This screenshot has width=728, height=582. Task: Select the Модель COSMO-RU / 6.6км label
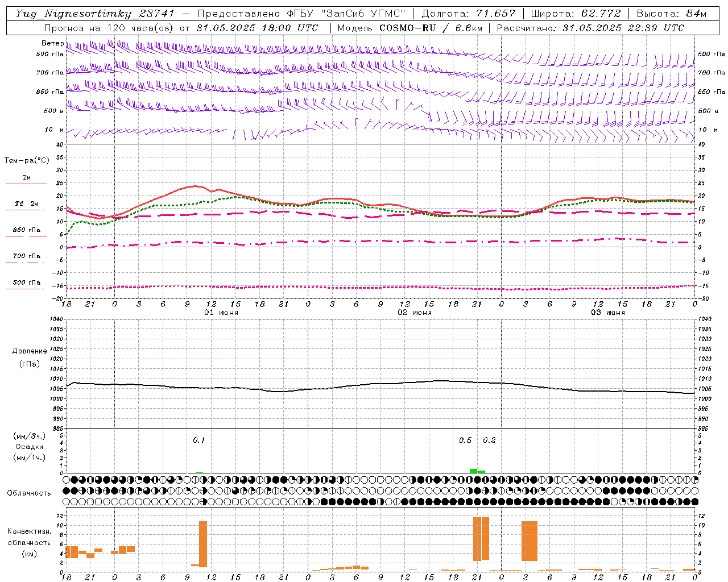pos(409,28)
